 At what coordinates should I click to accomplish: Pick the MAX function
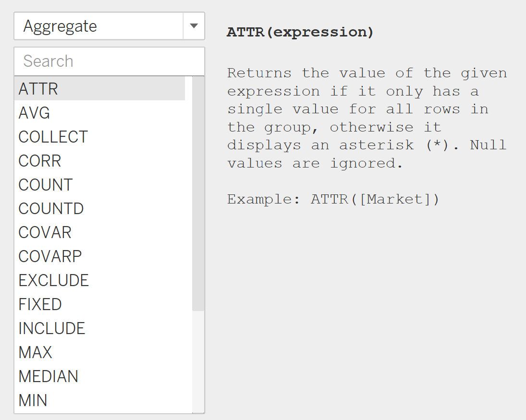coord(35,352)
